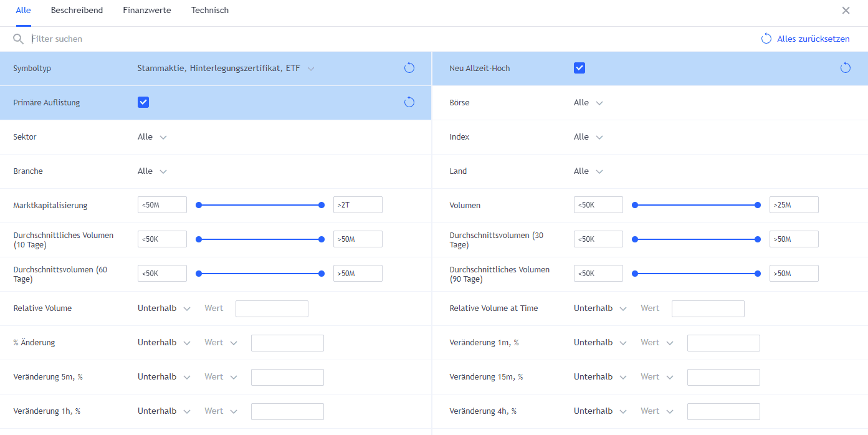Select the Technisch tab
The image size is (868, 435).
210,11
